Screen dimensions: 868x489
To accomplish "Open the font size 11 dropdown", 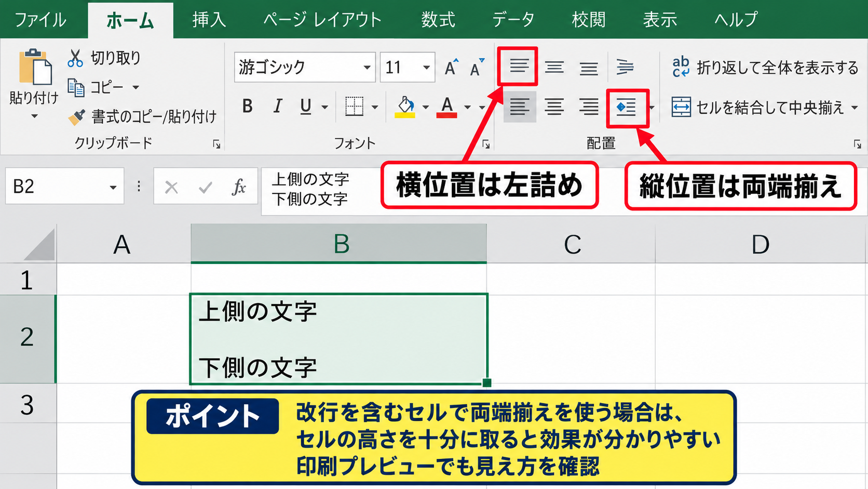I will click(x=426, y=68).
